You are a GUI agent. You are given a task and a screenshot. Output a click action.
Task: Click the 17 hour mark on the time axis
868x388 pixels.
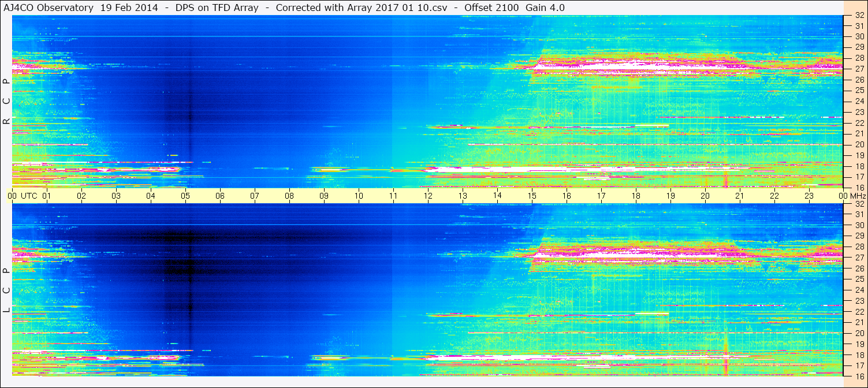pyautogui.click(x=601, y=196)
